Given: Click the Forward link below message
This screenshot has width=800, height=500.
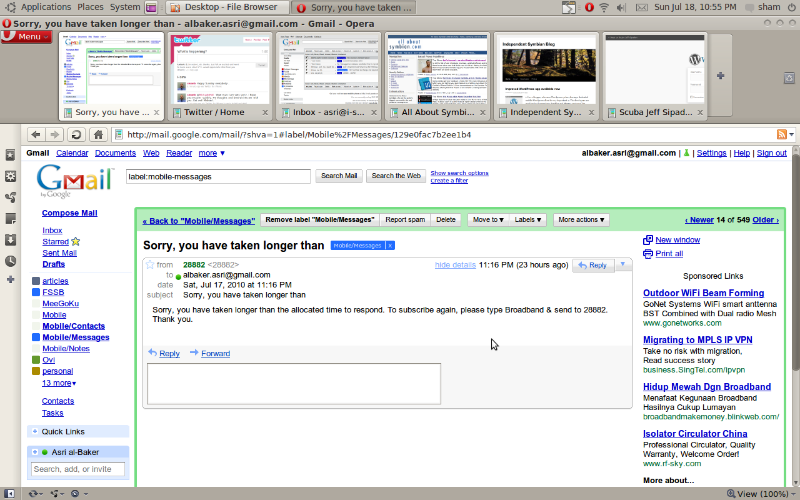Looking at the screenshot, I should click(215, 353).
